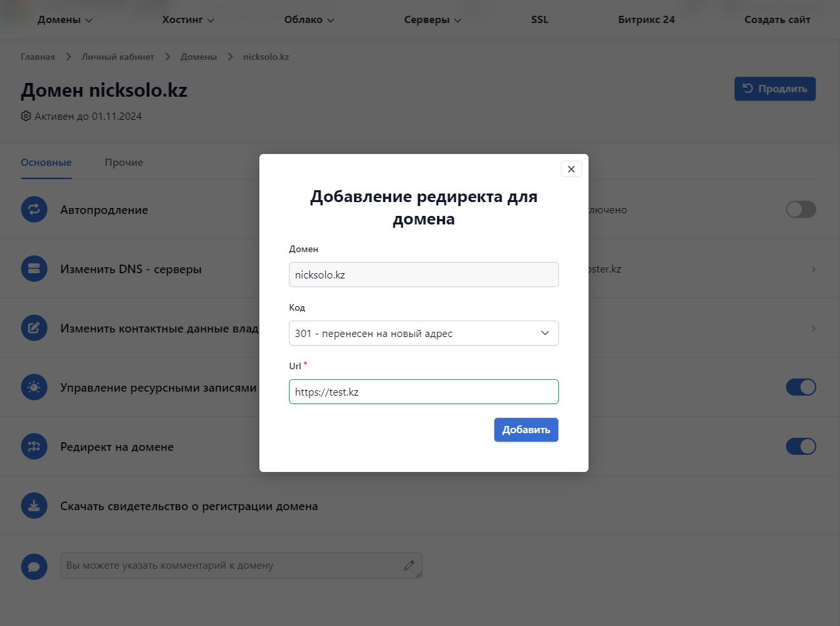This screenshot has height=626, width=840.
Task: Click into the Url input field
Action: 424,392
